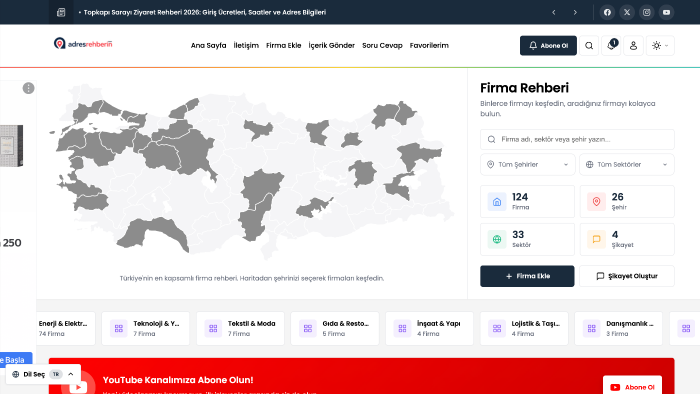Open the user account icon
700x394 pixels.
633,46
